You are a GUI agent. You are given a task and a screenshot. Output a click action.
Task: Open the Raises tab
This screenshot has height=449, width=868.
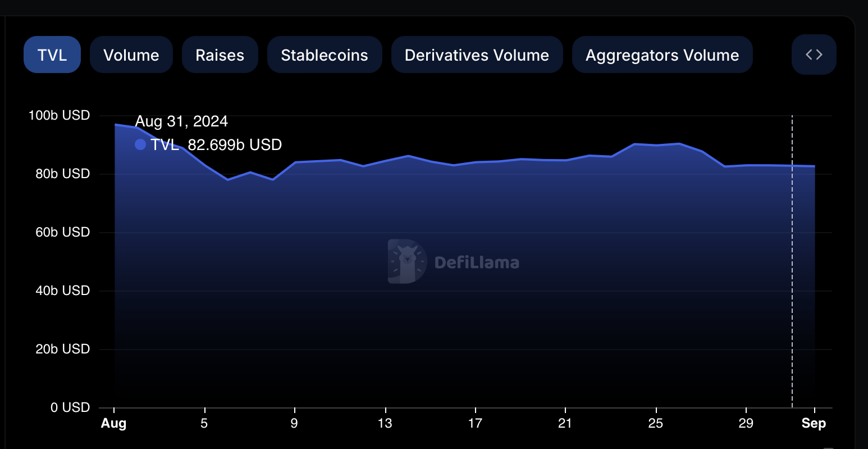coord(220,55)
